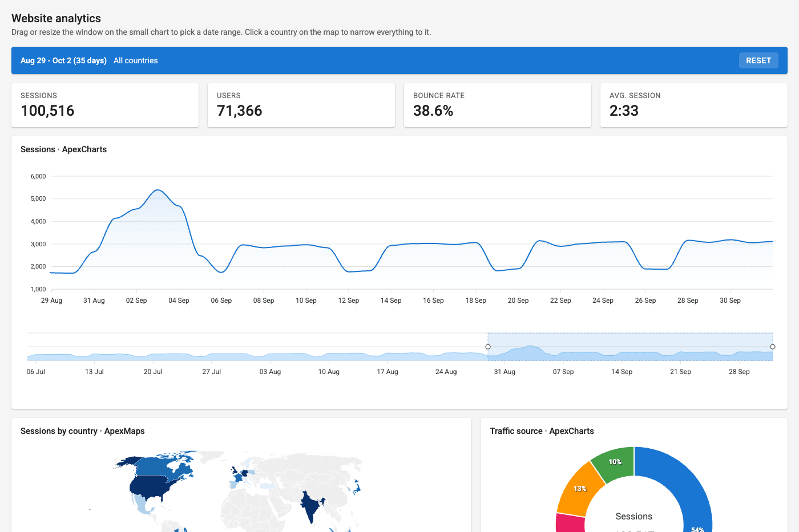
Task: Click the RESET button
Action: 758,60
